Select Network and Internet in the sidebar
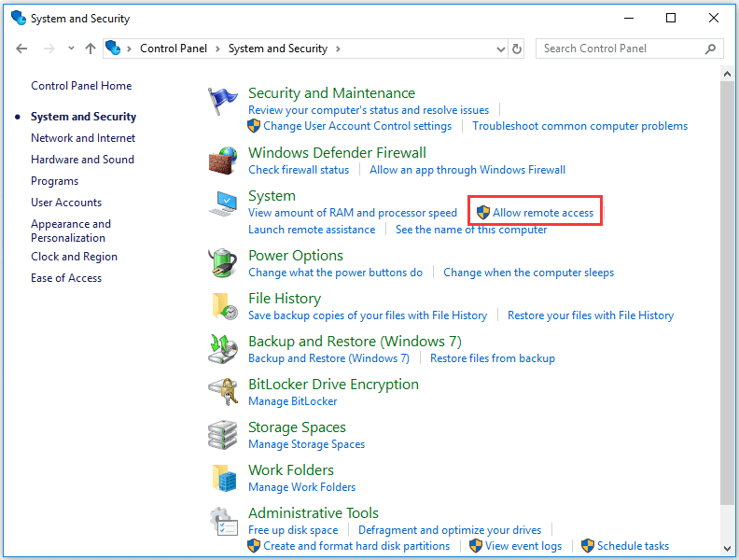The image size is (739, 560). (x=82, y=138)
